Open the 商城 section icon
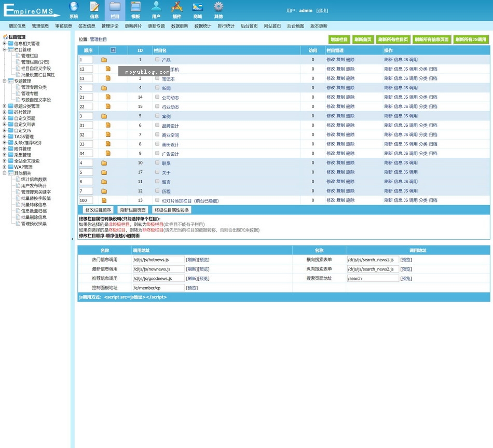This screenshot has height=448, width=493. (x=197, y=10)
